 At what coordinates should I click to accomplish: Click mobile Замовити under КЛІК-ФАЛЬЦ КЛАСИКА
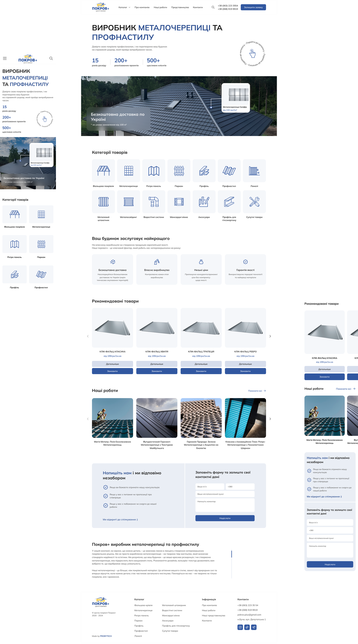(324, 377)
